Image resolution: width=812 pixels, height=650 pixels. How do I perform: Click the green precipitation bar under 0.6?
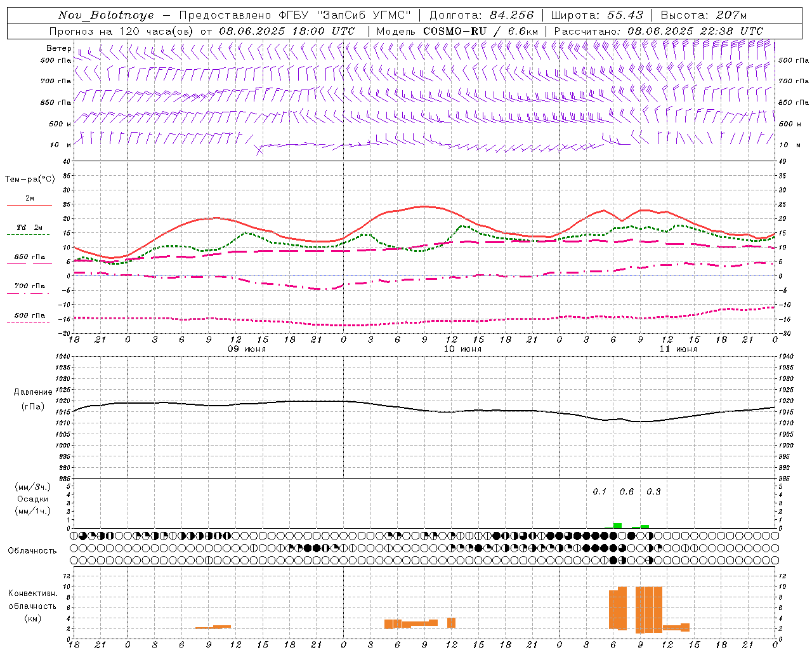[617, 526]
